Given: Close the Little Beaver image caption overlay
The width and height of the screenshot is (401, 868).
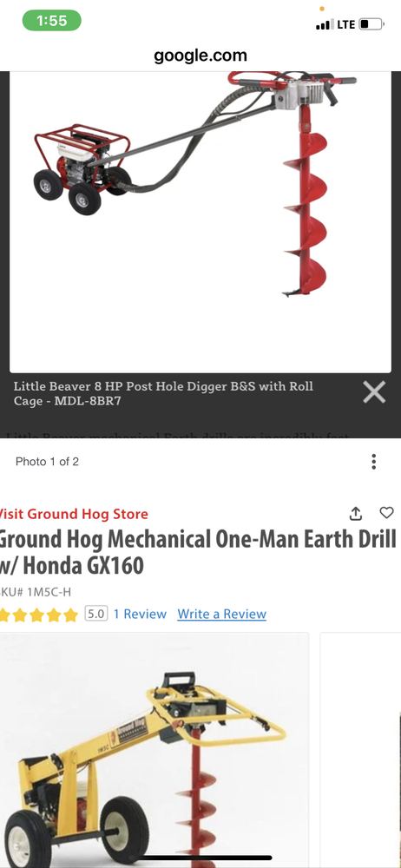Looking at the screenshot, I should tap(374, 392).
